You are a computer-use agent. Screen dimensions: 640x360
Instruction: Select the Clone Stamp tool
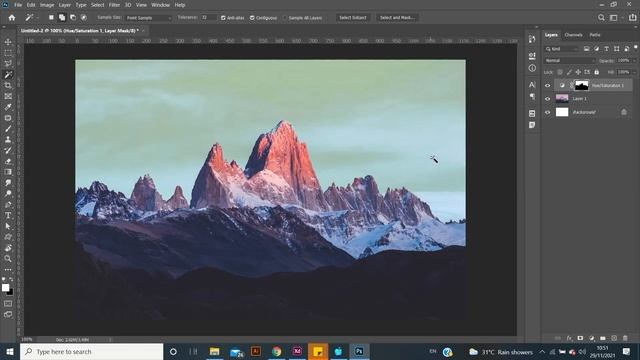point(8,140)
